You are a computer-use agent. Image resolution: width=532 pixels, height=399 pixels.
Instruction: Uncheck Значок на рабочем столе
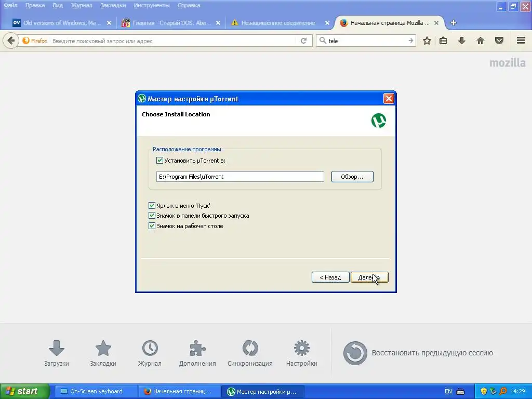coord(152,225)
